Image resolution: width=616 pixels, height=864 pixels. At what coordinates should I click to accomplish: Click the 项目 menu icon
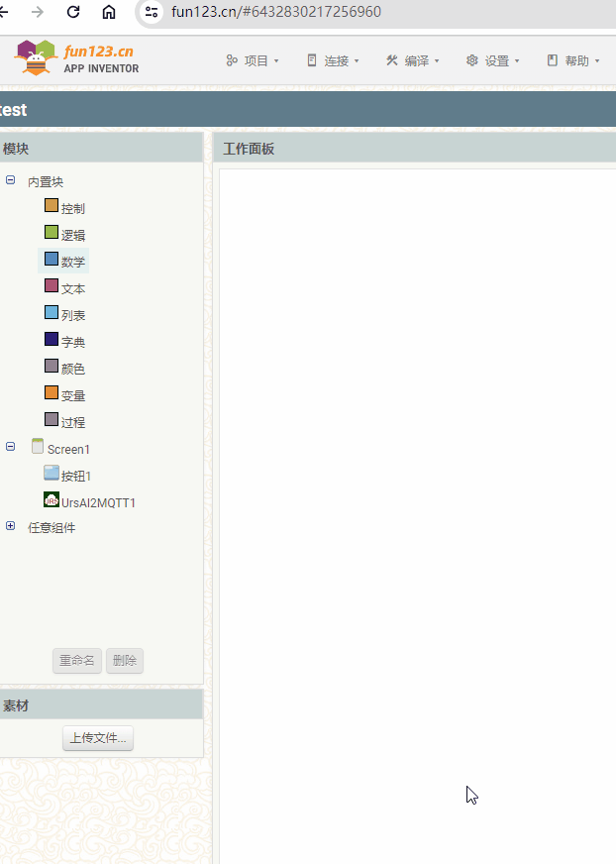click(232, 60)
